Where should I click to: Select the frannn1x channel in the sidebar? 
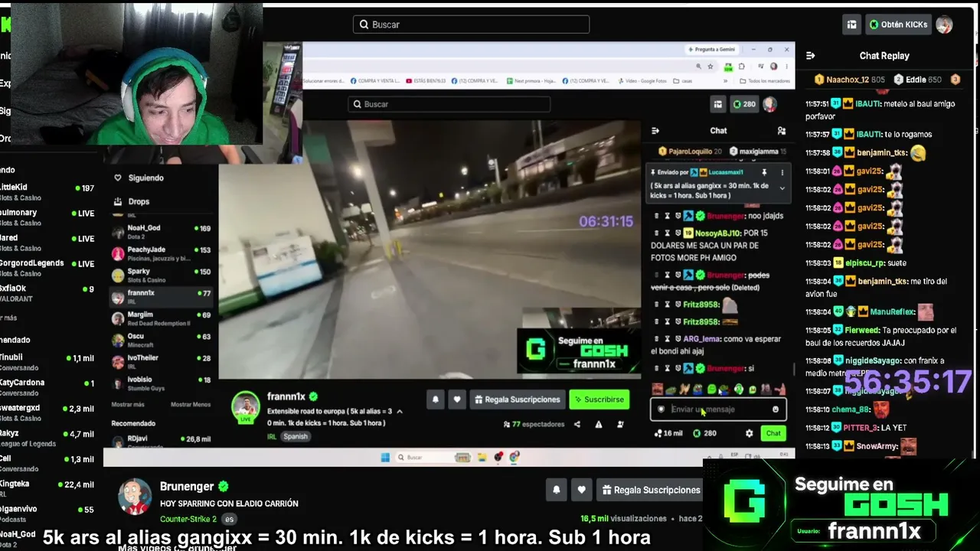point(162,296)
